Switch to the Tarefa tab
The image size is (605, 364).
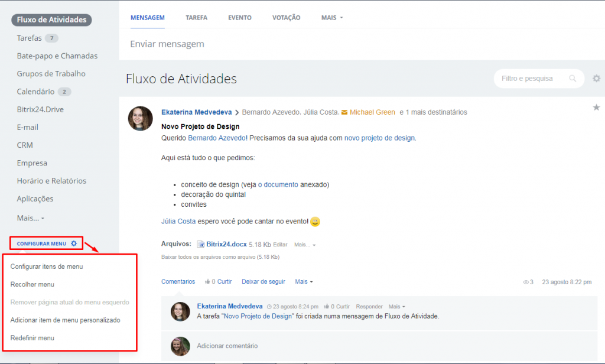(196, 18)
